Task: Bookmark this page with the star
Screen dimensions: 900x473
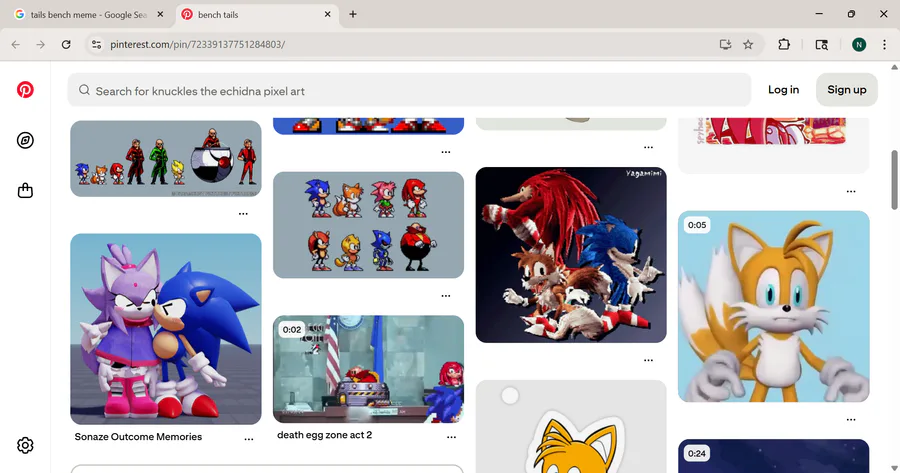Action: click(748, 44)
